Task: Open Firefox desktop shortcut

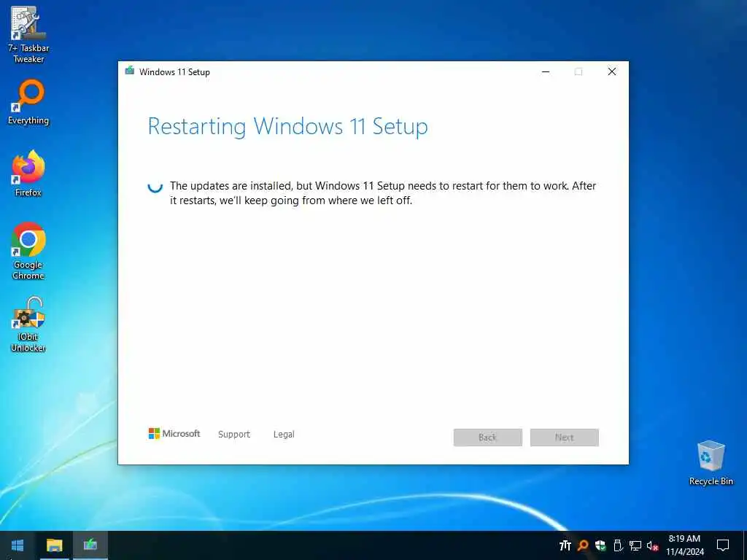Action: point(28,173)
